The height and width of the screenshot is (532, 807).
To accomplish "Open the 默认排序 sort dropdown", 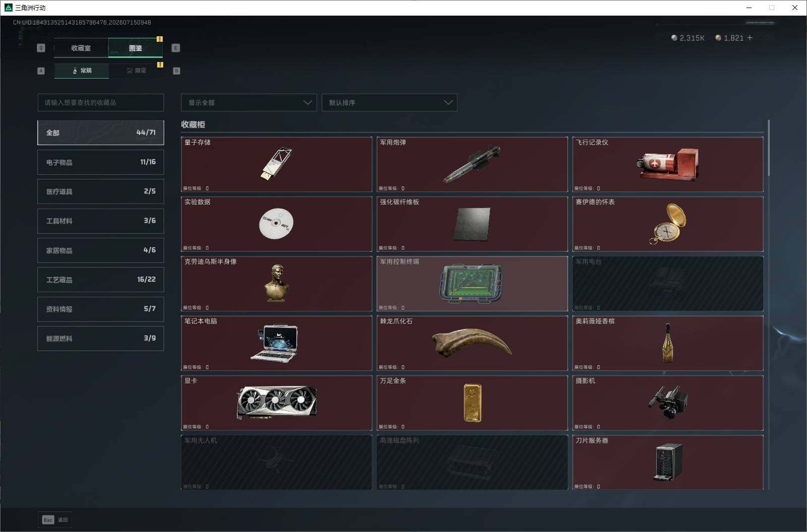I will [x=389, y=102].
